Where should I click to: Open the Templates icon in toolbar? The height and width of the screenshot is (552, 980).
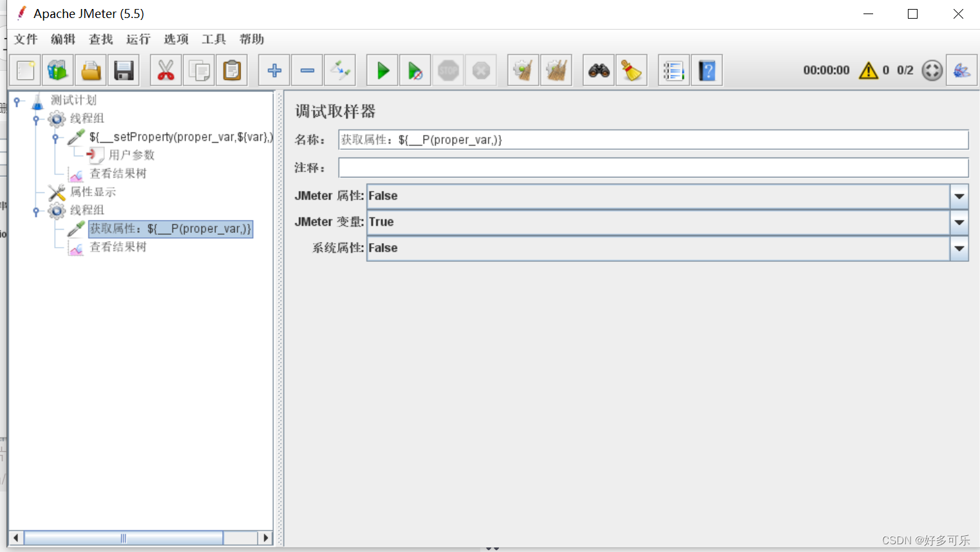[x=58, y=70]
